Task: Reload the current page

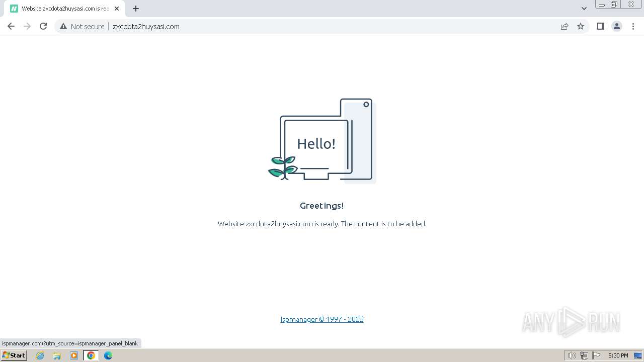Action: point(43,26)
